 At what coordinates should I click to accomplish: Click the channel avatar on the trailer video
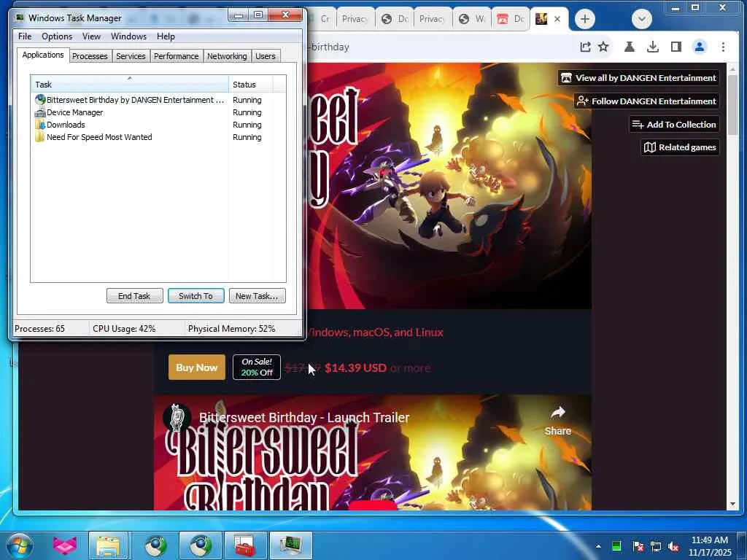coord(177,417)
